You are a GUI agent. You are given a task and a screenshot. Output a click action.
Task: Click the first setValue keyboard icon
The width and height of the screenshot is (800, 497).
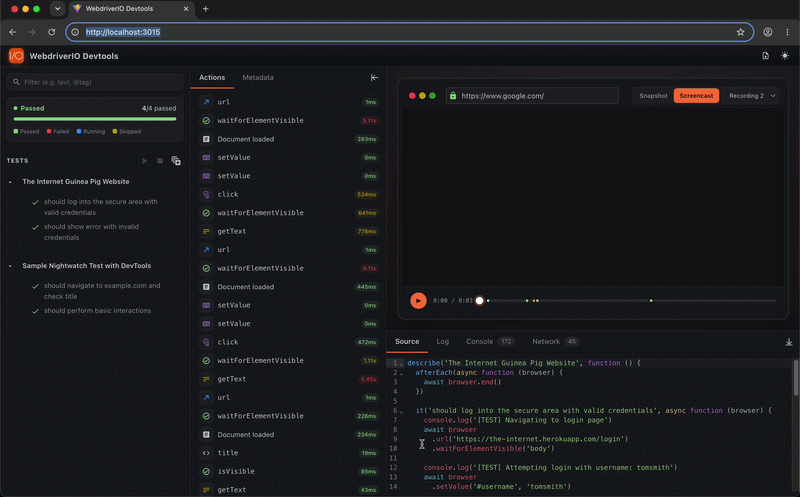tap(206, 157)
